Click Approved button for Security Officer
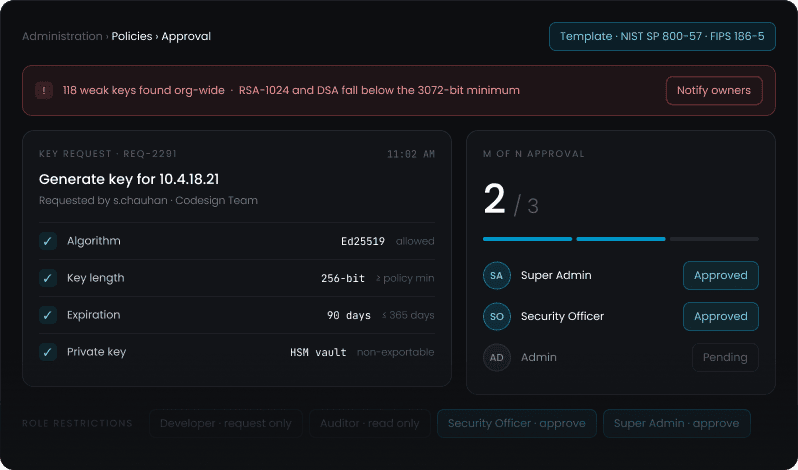Image resolution: width=798 pixels, height=470 pixels. [x=721, y=316]
